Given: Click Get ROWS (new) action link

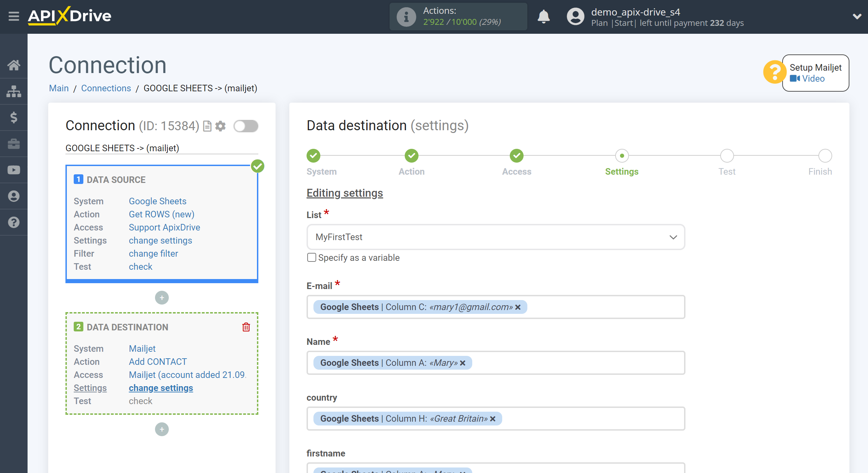Looking at the screenshot, I should [162, 214].
